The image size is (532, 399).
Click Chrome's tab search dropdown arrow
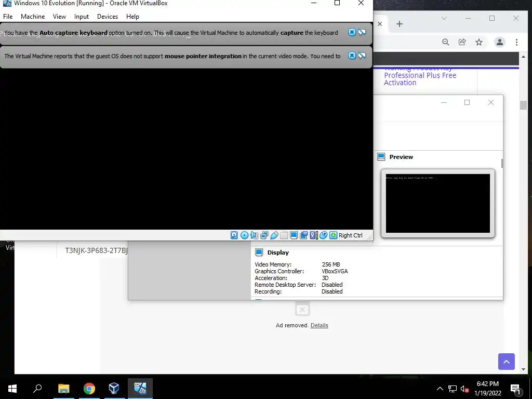[x=444, y=18]
